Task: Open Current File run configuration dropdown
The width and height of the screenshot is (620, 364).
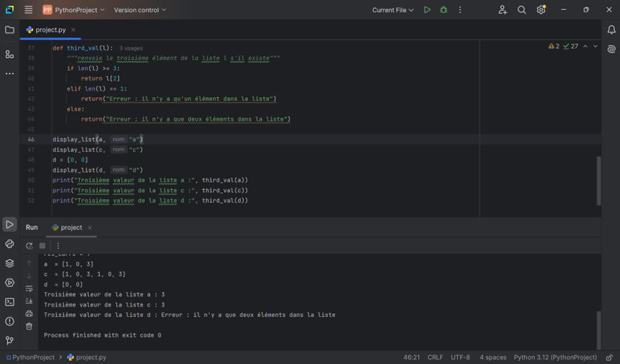Action: click(392, 10)
